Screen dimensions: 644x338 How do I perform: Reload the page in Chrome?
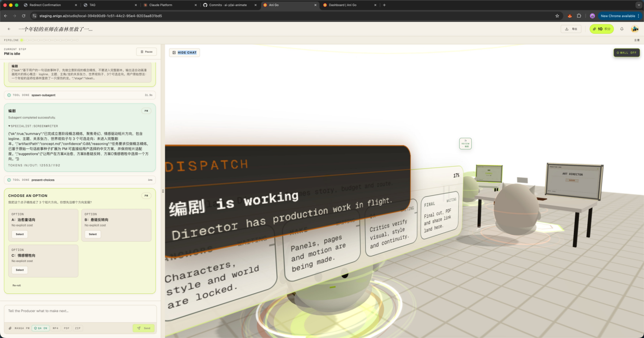pyautogui.click(x=23, y=16)
